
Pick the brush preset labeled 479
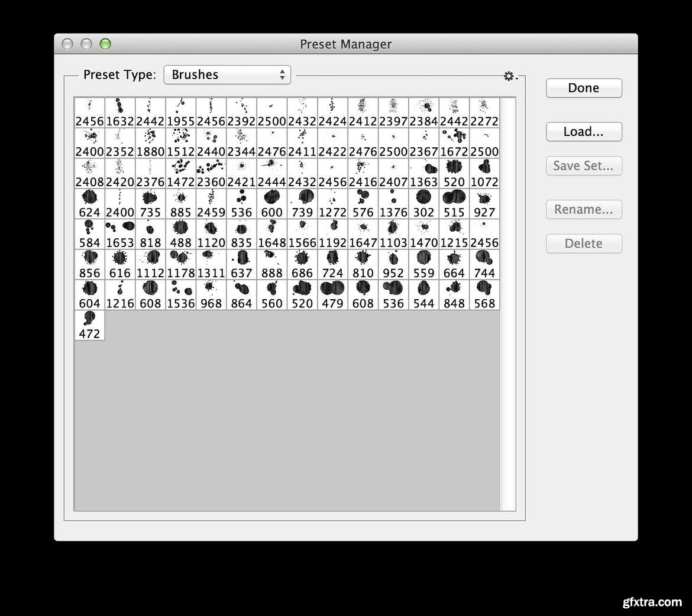[x=332, y=295]
